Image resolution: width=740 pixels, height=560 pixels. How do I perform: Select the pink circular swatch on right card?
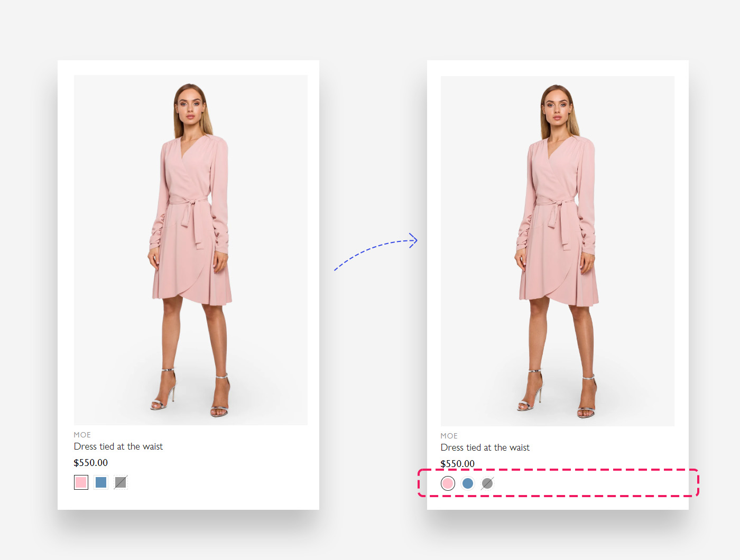pyautogui.click(x=448, y=483)
